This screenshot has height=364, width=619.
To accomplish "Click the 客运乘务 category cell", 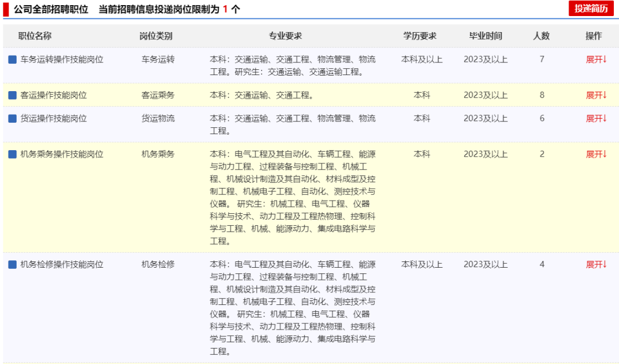I will tap(158, 95).
